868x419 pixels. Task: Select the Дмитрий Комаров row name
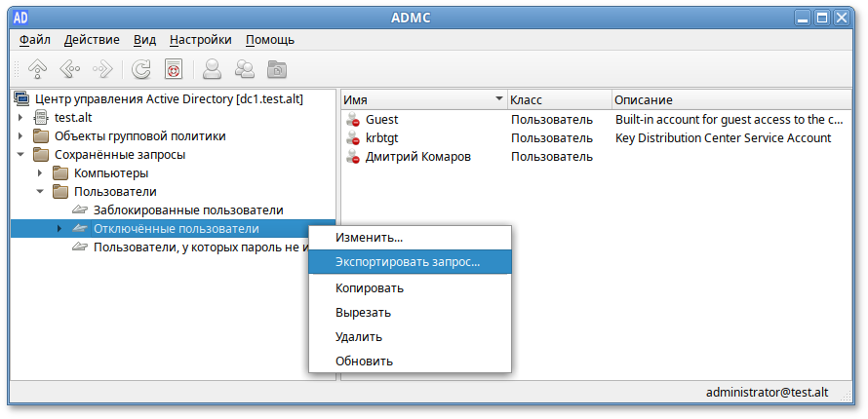click(x=418, y=157)
